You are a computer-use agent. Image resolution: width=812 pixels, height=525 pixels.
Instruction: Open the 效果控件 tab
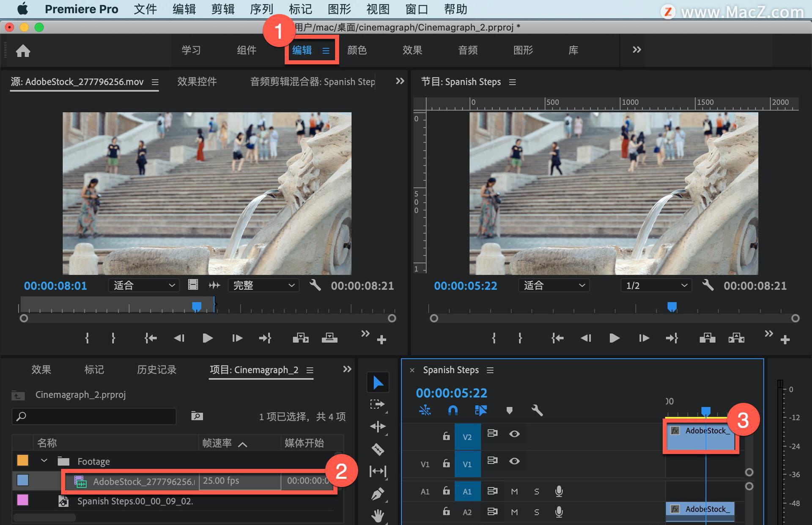[197, 81]
